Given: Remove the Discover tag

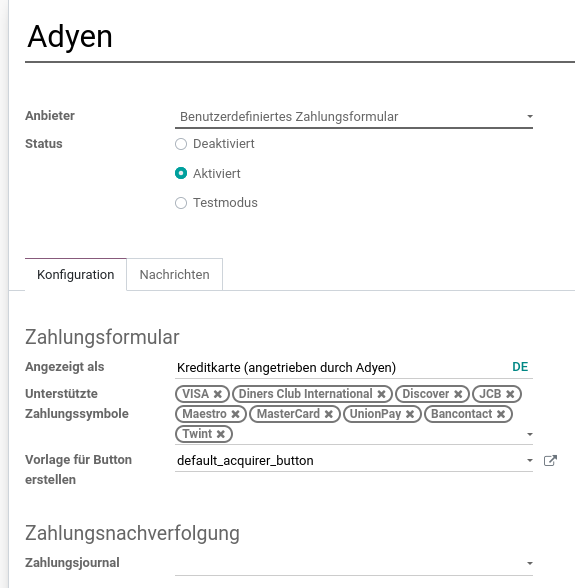Looking at the screenshot, I should (x=458, y=394).
